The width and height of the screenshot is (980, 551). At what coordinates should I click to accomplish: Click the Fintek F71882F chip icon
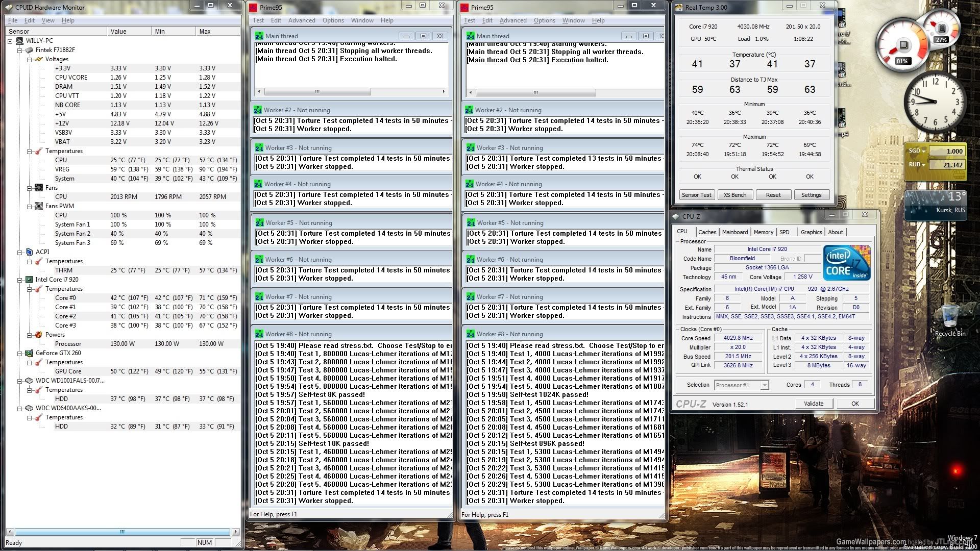pyautogui.click(x=29, y=50)
